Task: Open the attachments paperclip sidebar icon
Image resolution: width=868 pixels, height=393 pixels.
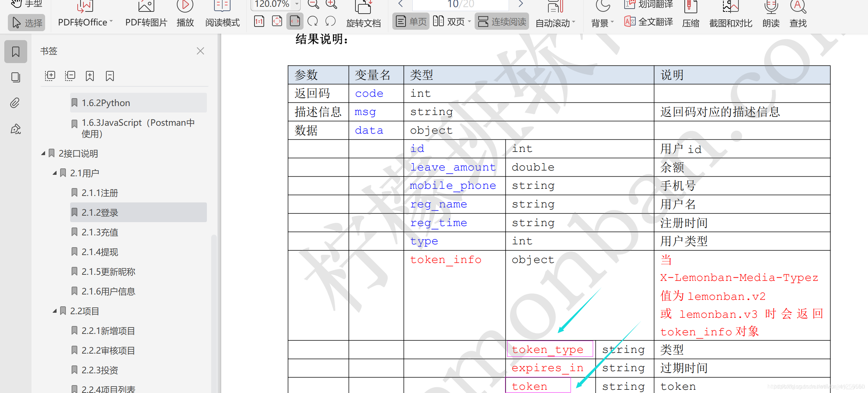Action: click(x=15, y=103)
